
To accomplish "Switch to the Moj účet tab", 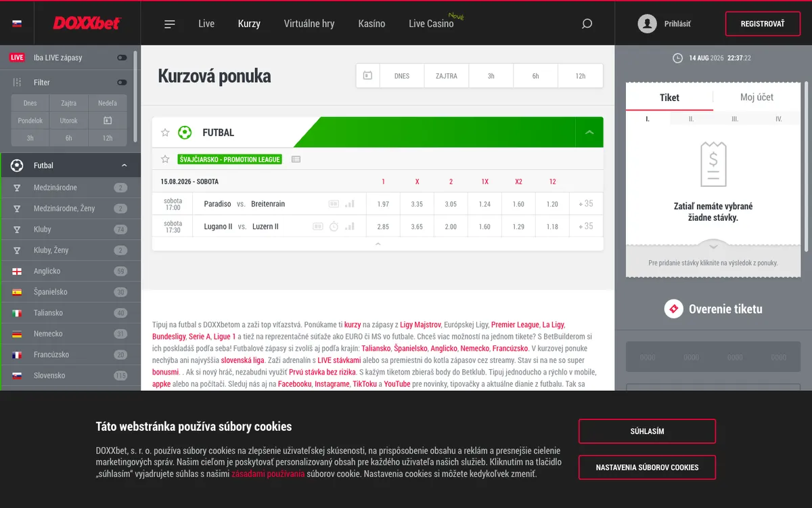I will [757, 98].
